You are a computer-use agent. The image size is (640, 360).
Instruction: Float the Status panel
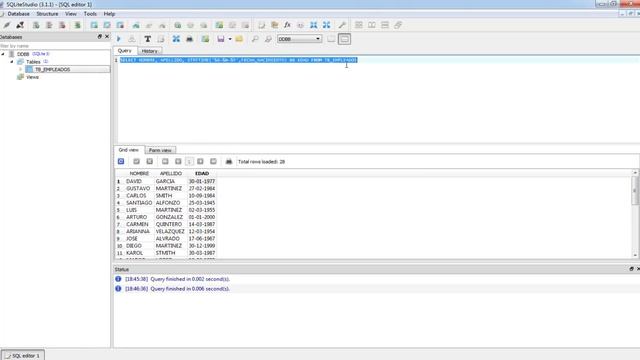coord(631,269)
